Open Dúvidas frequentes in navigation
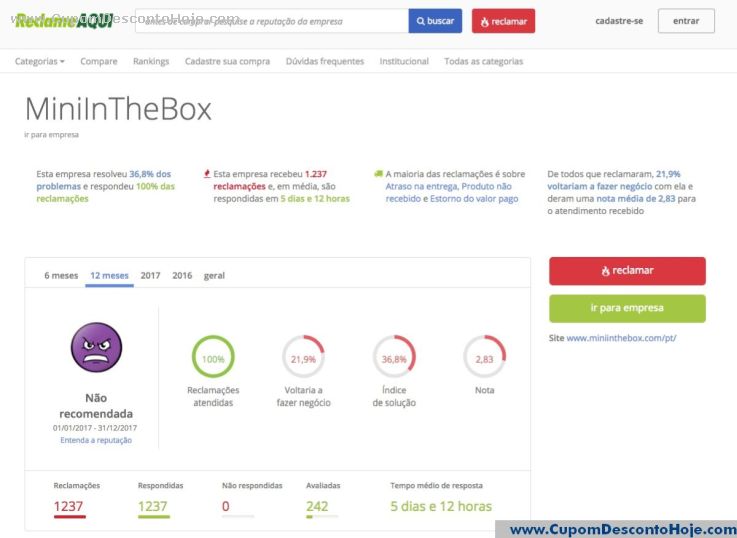 325,61
